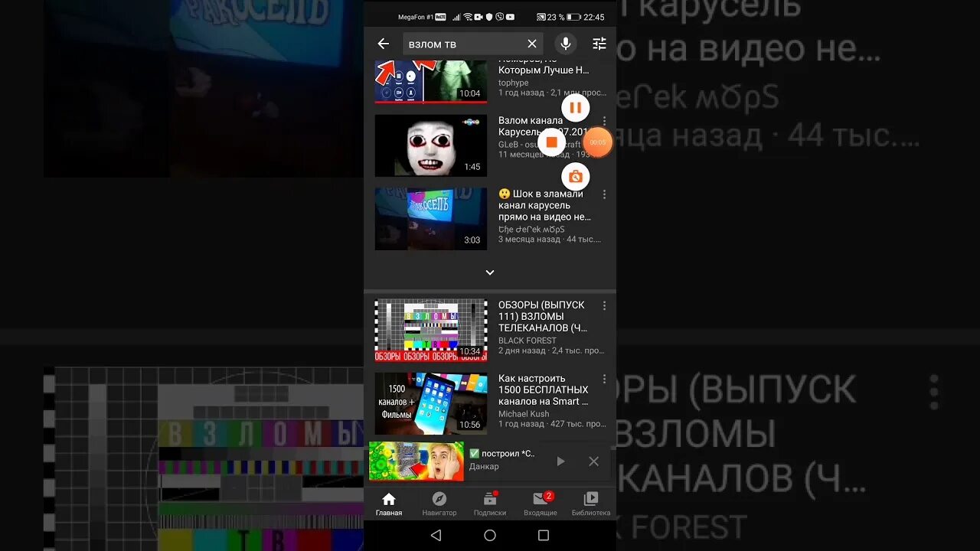Image resolution: width=980 pixels, height=551 pixels.
Task: Clear the search text with the X
Action: click(x=532, y=44)
